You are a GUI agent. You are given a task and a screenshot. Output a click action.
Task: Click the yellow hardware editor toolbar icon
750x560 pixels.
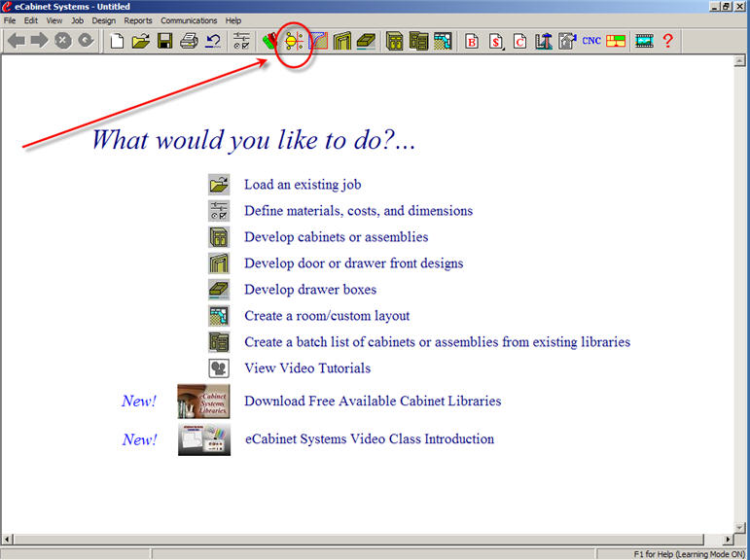click(x=294, y=42)
